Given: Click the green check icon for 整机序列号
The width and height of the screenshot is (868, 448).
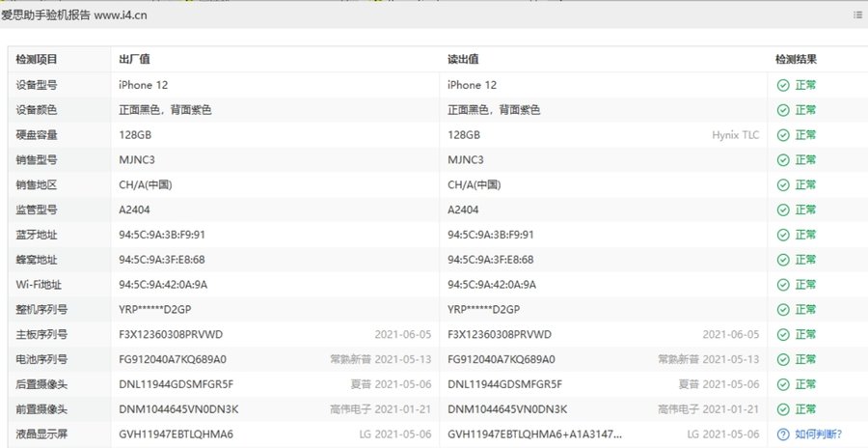Looking at the screenshot, I should pyautogui.click(x=783, y=309).
